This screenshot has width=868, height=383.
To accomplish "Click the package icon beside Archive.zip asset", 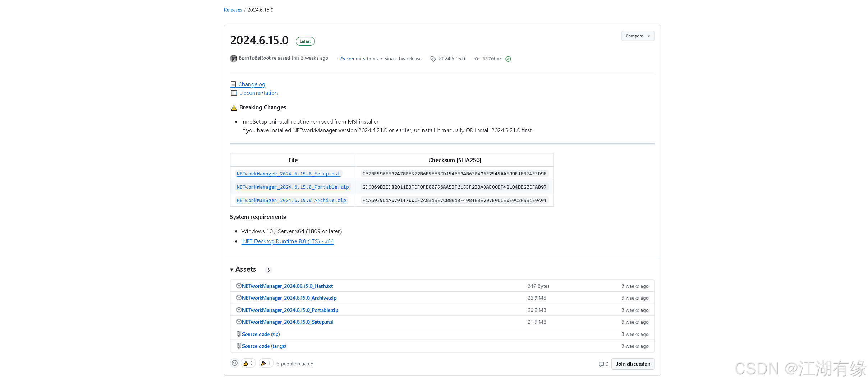I will (x=239, y=297).
